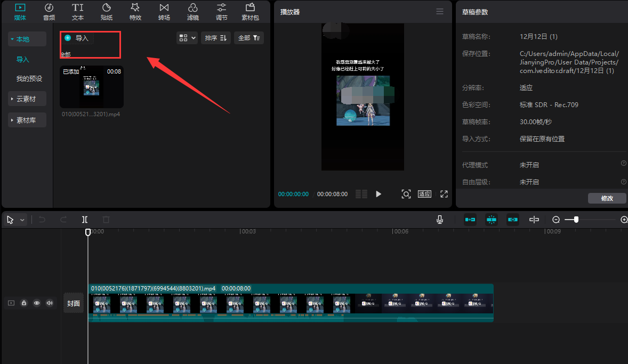
Task: Click the timeline zoom slider handle
Action: 576,220
